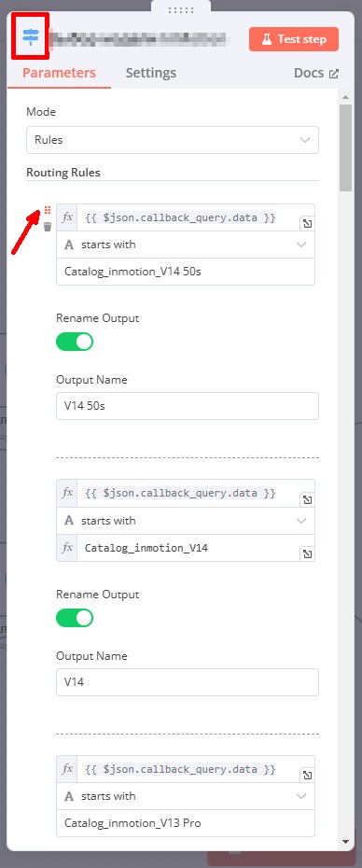The image size is (362, 868).
Task: Click the fx icon of the second rule's left value
Action: point(67,493)
